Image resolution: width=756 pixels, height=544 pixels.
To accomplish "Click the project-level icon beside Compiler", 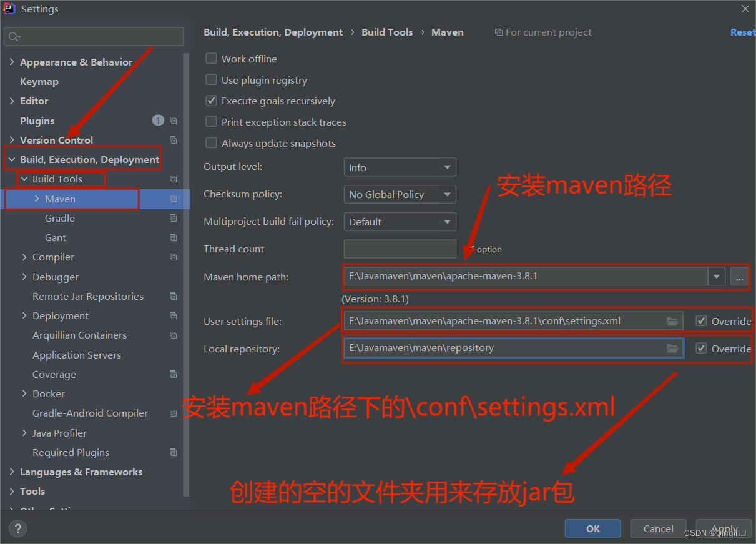I will click(x=173, y=257).
